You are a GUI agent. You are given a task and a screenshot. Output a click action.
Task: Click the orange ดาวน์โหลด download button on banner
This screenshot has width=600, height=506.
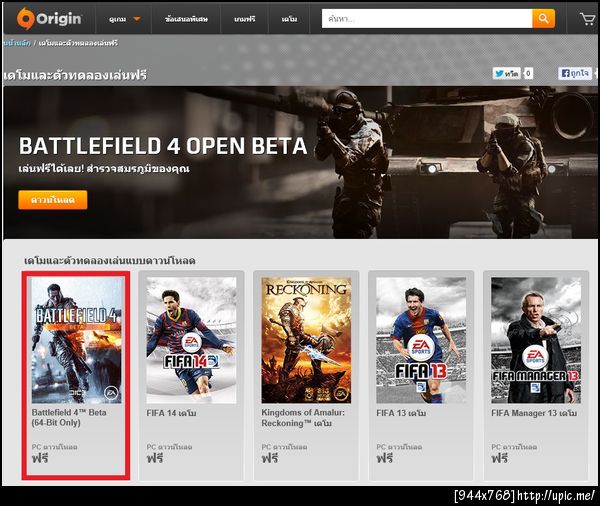point(53,200)
